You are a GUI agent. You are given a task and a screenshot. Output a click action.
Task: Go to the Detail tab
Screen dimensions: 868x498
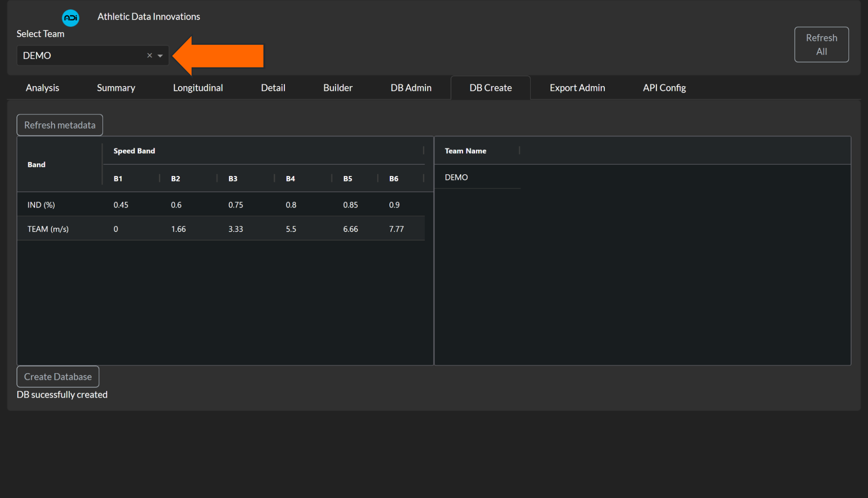pos(273,88)
